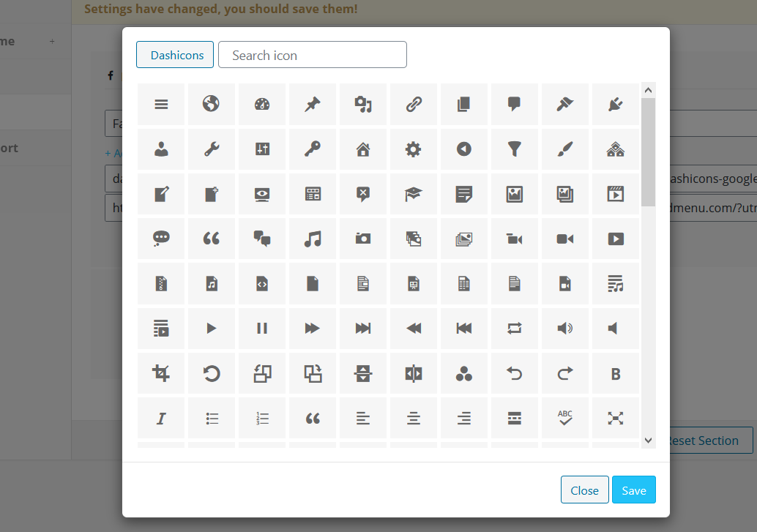Choose the gear settings dashicon

tap(413, 149)
